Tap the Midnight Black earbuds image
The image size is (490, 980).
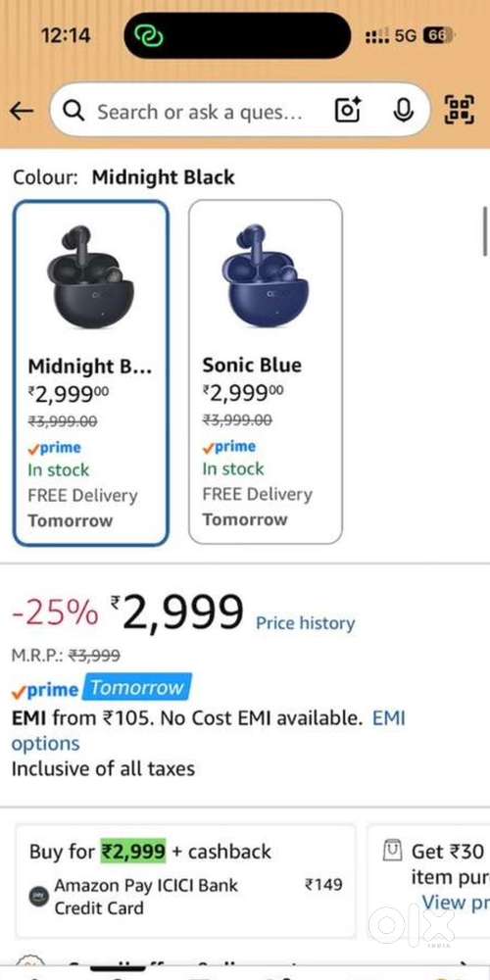pos(90,276)
